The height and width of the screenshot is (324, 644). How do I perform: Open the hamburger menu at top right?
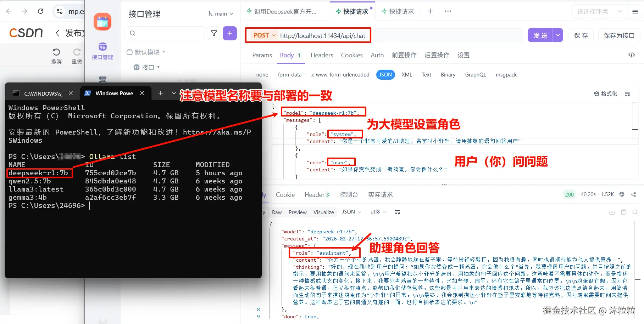[635, 12]
